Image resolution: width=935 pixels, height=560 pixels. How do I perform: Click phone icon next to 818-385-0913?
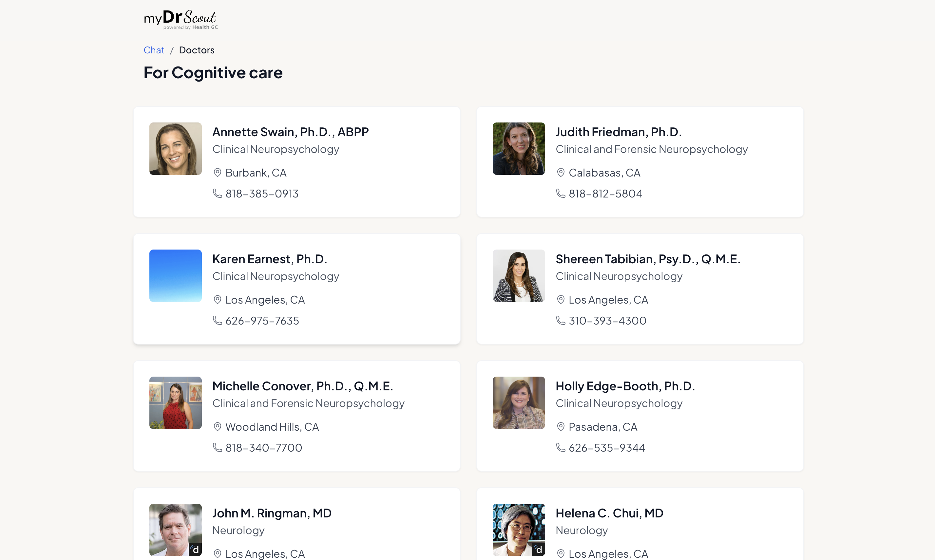[218, 194]
